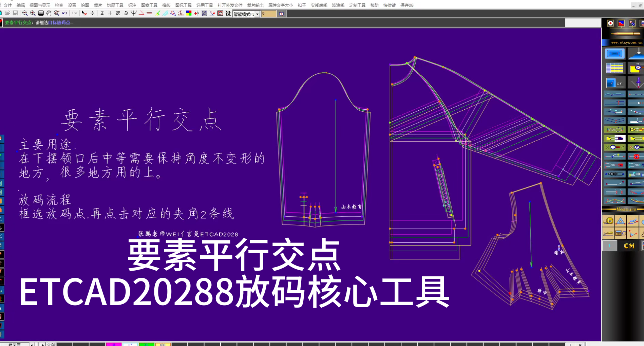Select the angle measurement triangle icon
Screen dimensions: 644x346
click(x=621, y=221)
